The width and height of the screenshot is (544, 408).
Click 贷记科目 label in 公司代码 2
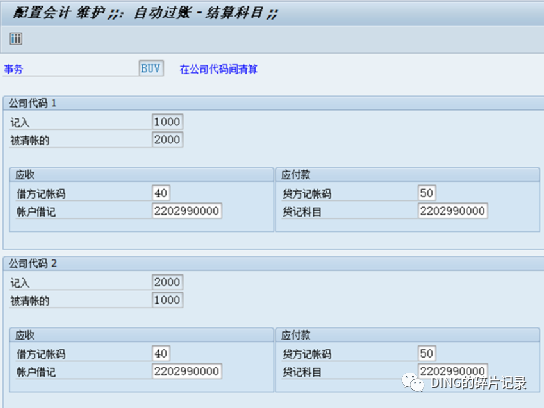pos(302,372)
